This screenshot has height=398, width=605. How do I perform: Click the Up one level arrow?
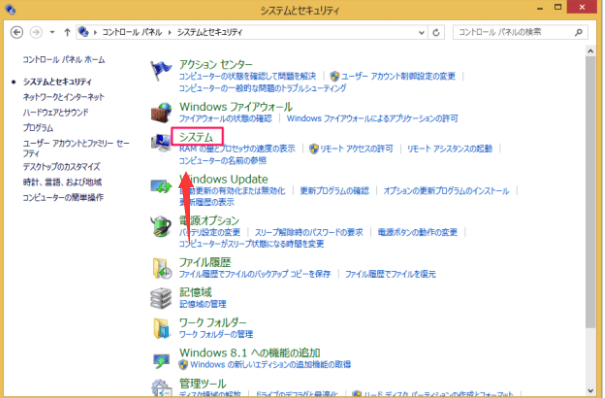(67, 32)
